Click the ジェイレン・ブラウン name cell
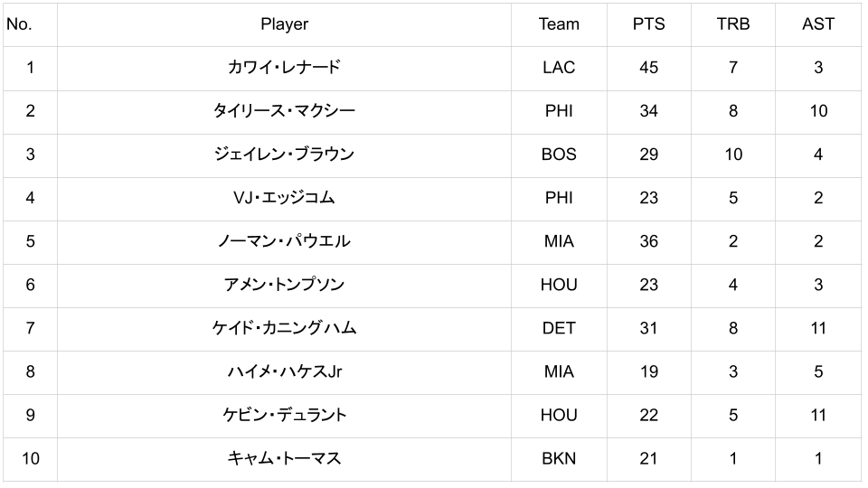Image resolution: width=868 pixels, height=488 pixels. [x=284, y=155]
